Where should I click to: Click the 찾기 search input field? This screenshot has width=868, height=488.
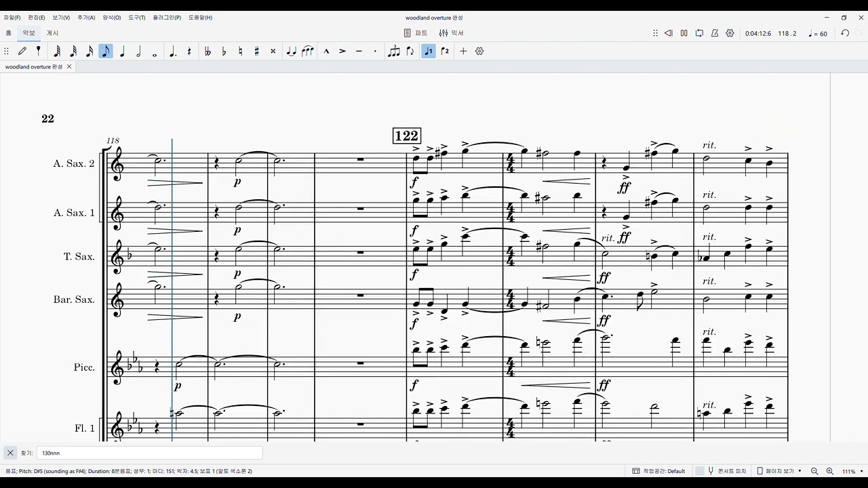pyautogui.click(x=150, y=453)
